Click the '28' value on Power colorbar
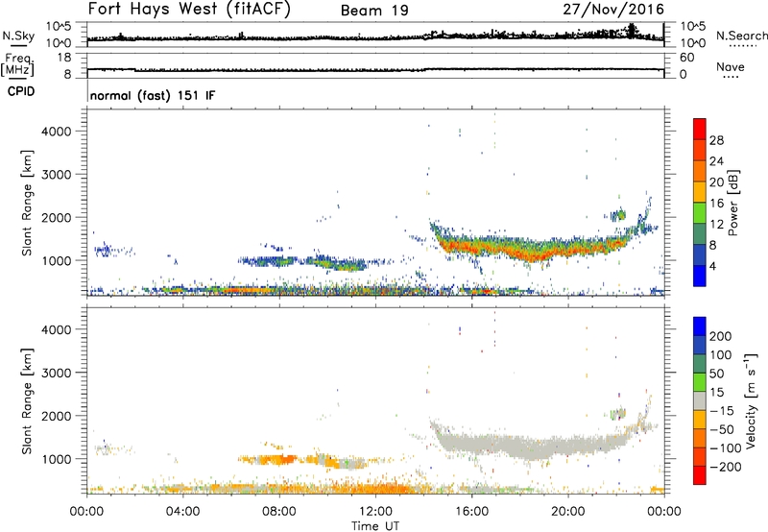The image size is (768, 532). pyautogui.click(x=716, y=140)
